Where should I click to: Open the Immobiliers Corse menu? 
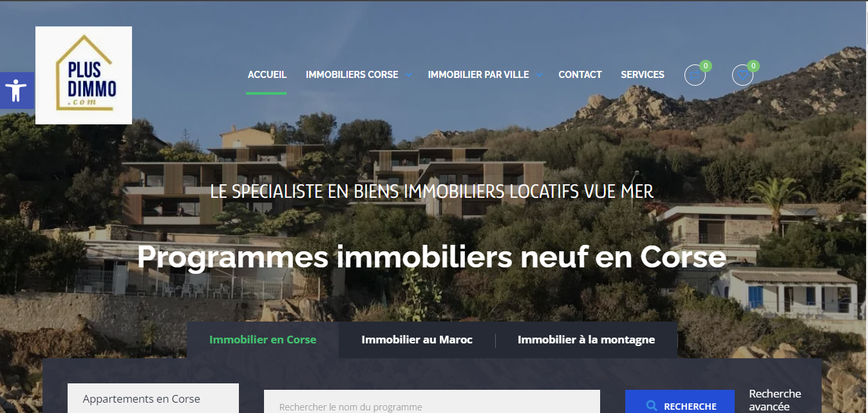(x=352, y=75)
